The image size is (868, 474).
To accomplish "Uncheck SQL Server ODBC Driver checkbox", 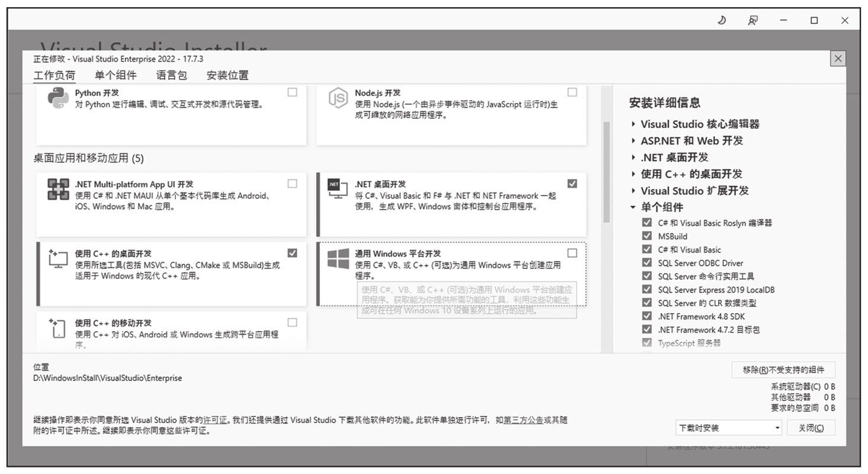I will pyautogui.click(x=647, y=263).
